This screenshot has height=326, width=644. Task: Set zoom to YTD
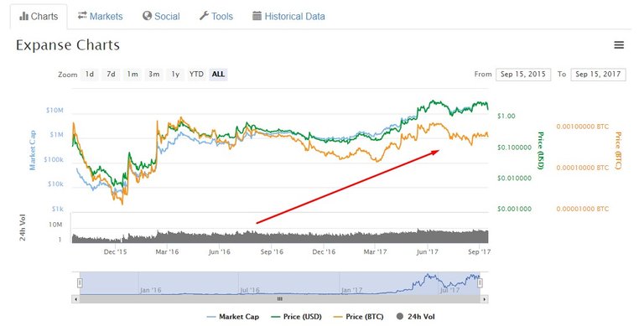[x=196, y=75]
